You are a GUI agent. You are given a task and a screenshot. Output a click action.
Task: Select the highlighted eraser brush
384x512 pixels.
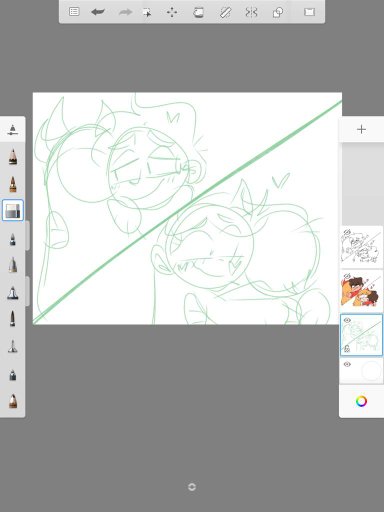(x=13, y=210)
